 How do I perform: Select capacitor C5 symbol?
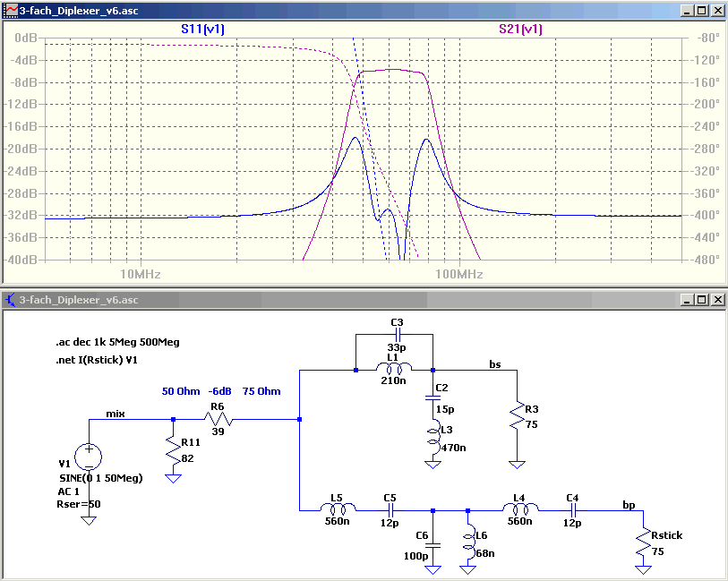click(x=390, y=510)
